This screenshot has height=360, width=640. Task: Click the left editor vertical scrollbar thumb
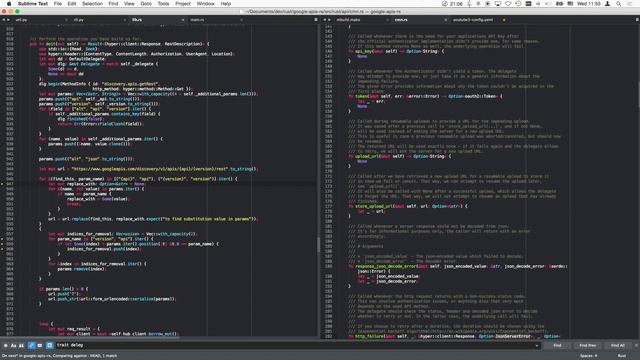pos(318,245)
